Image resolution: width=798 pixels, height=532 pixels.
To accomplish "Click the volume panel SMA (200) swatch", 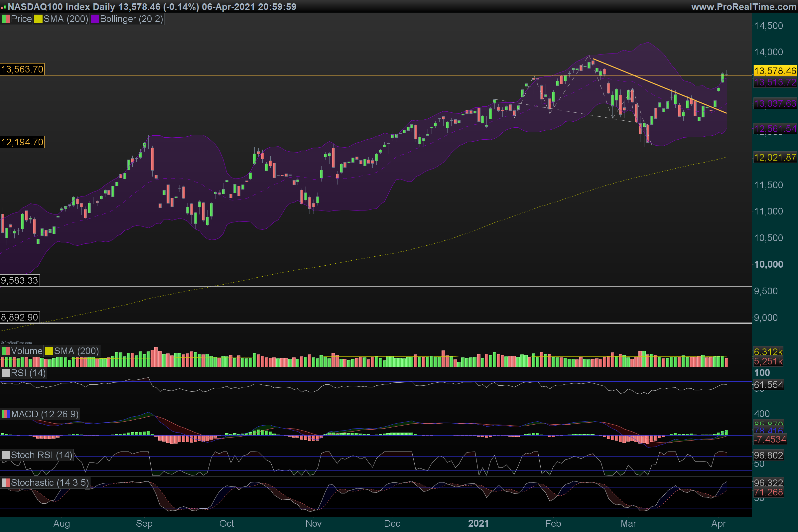I will tap(49, 351).
